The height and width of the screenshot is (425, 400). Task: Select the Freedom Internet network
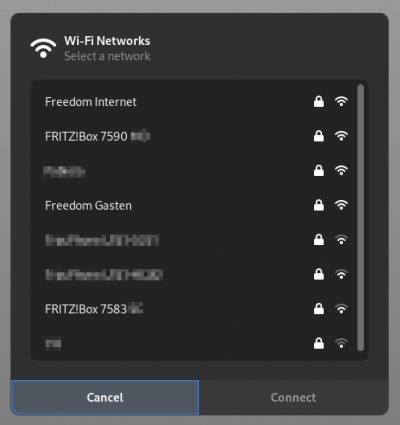coord(194,102)
